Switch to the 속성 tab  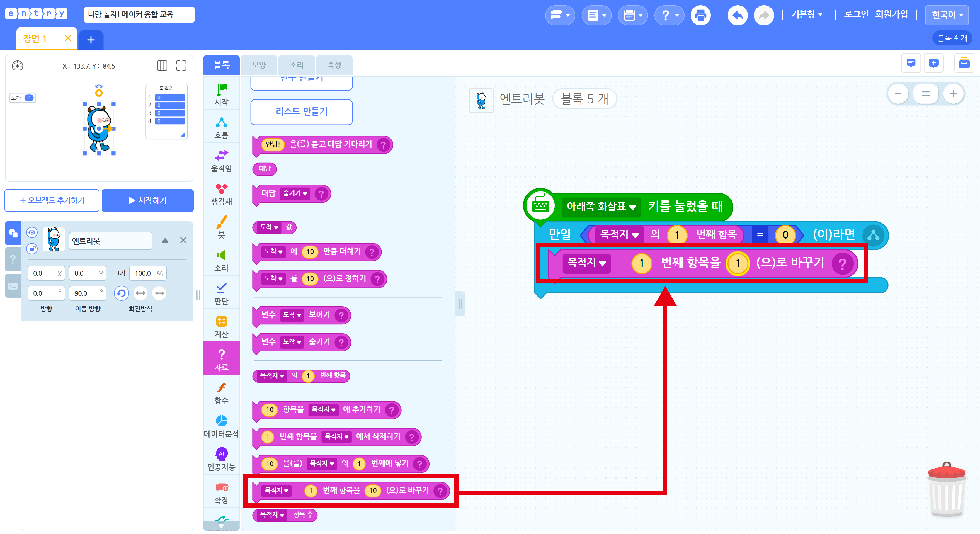click(334, 65)
